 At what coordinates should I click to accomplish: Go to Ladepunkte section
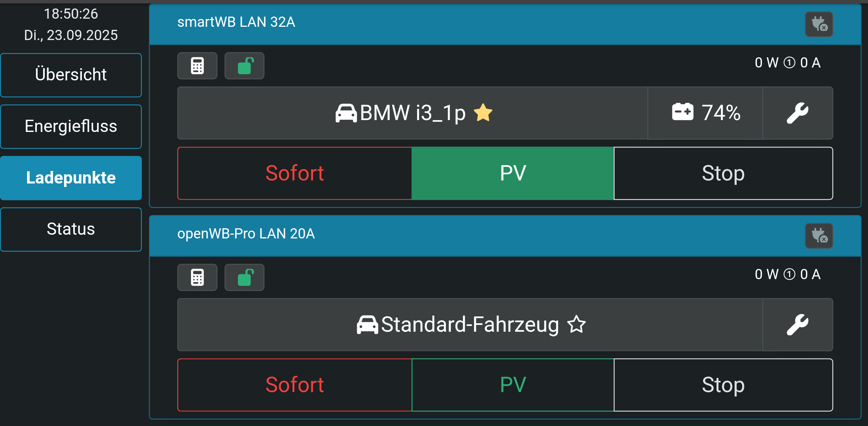71,178
